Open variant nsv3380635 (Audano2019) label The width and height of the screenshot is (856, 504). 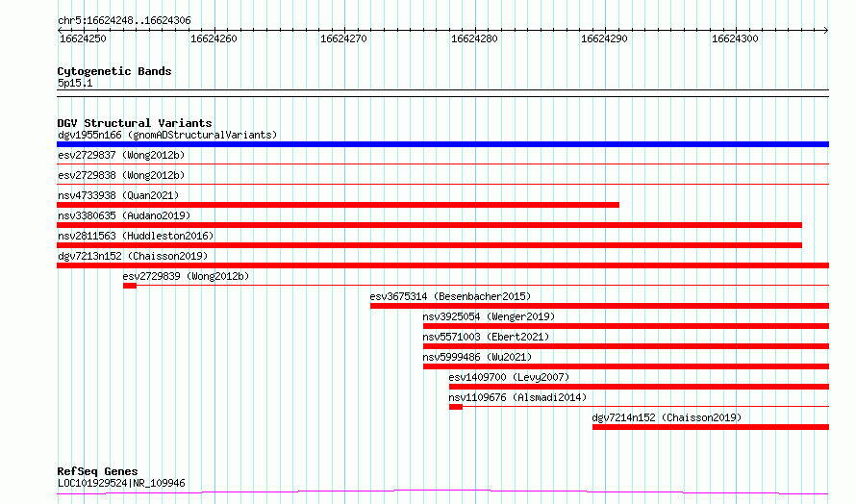point(124,215)
